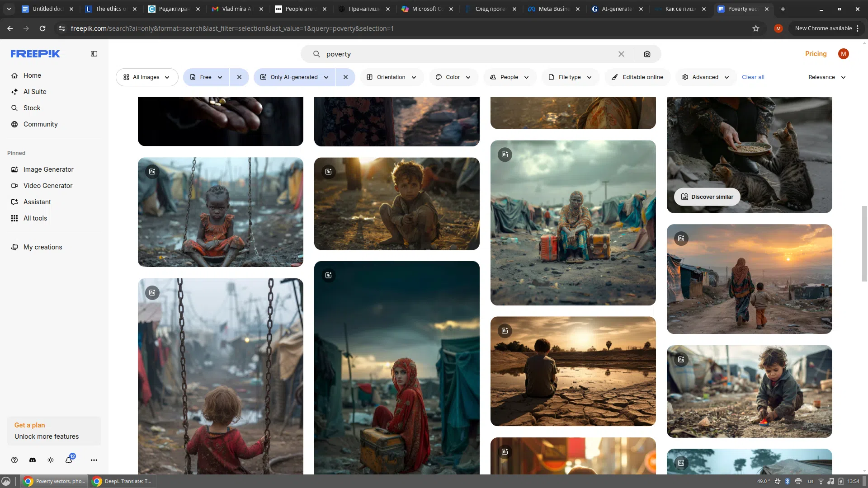Remove the Free filter
The height and width of the screenshot is (488, 868).
tap(240, 77)
